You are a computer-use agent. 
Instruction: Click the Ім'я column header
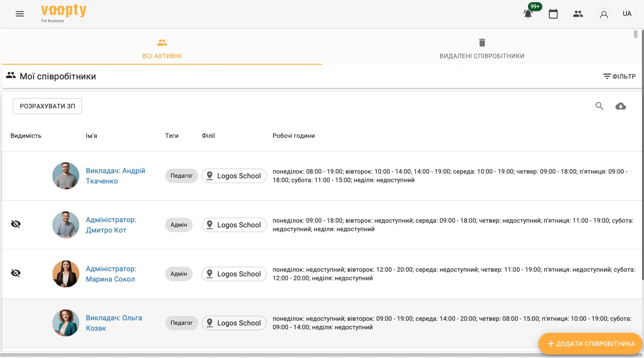91,136
